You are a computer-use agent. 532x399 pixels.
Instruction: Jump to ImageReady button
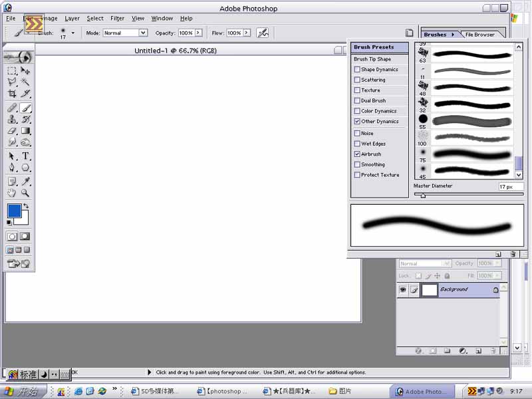19,263
